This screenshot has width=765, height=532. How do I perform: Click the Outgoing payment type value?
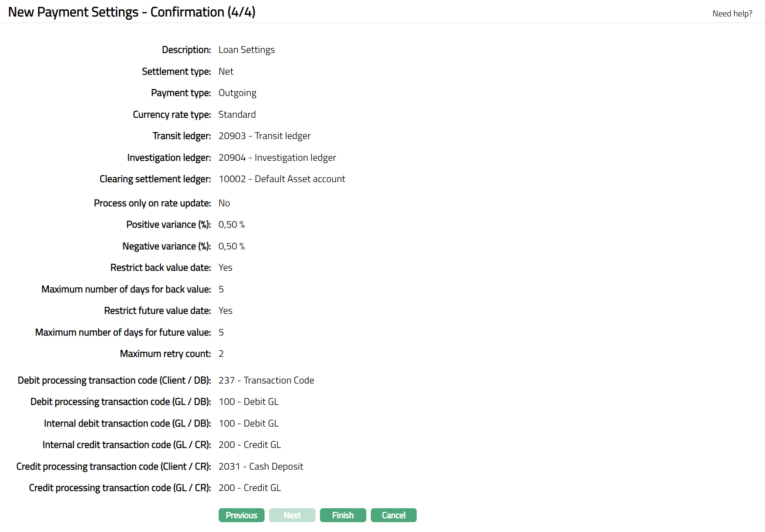point(237,93)
